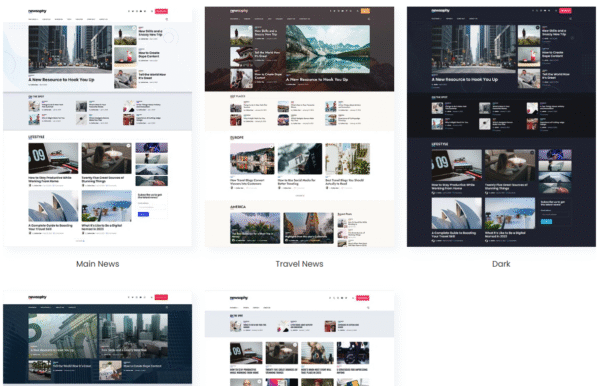Click search icon in Main News preview
The width and height of the screenshot is (600, 386).
(166, 19)
